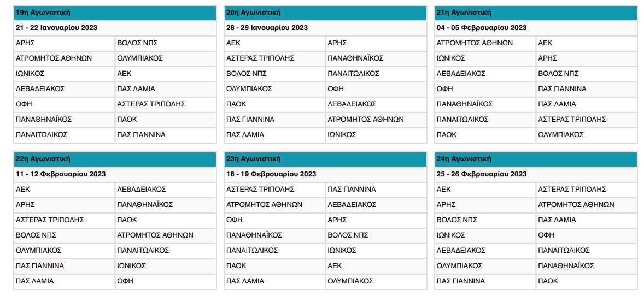Click date row 25 - 26 Φεβρουαρίου 2023
This screenshot has width=644, height=296.
point(536,174)
